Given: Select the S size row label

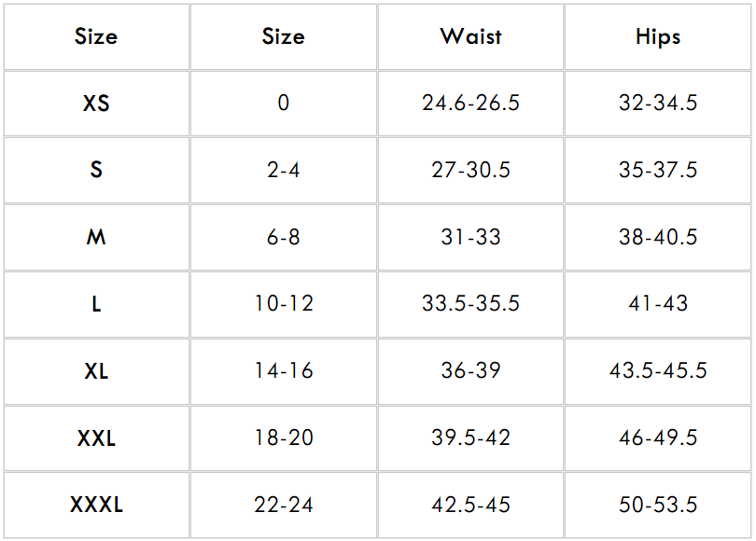Looking at the screenshot, I should (x=96, y=170).
